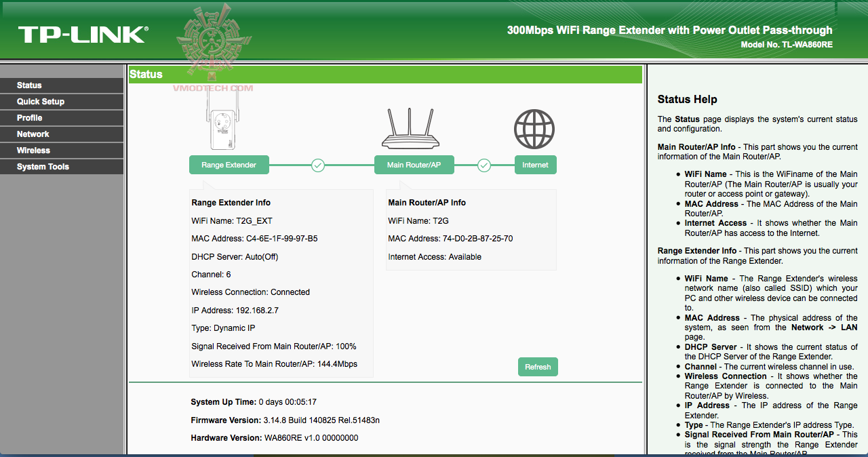
Task: Select the router MAC address 74-D0-2B-87-25-70
Action: click(477, 239)
